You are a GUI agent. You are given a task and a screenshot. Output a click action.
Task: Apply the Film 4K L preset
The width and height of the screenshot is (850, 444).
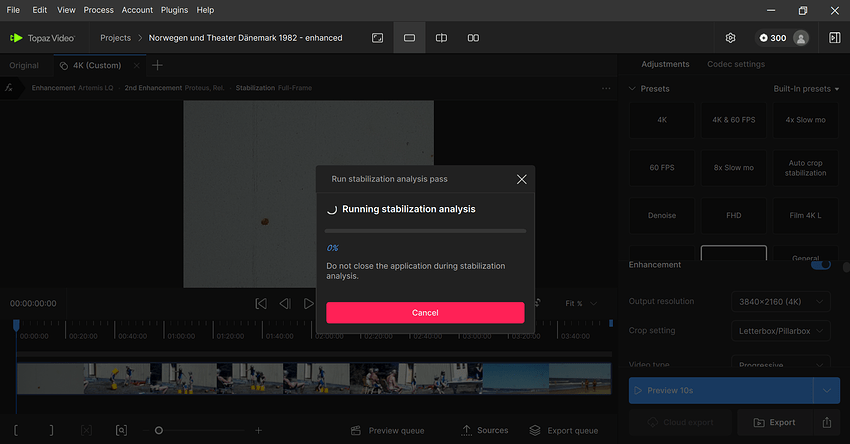coord(806,215)
